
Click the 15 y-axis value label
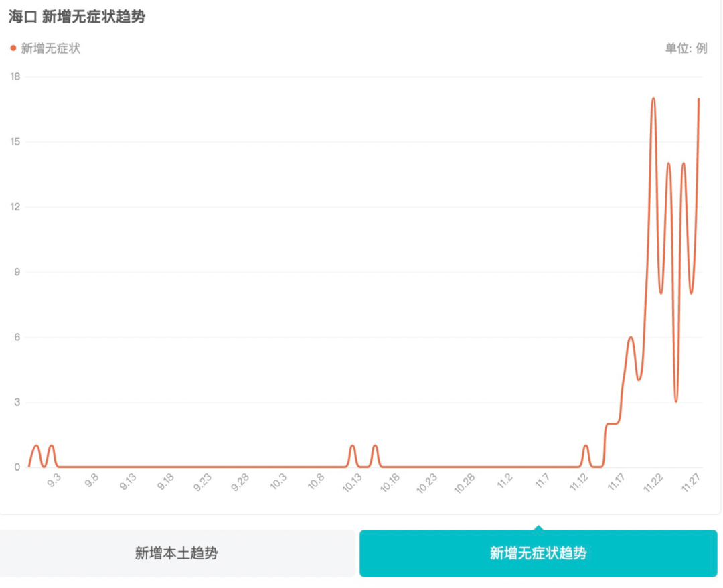(x=15, y=142)
